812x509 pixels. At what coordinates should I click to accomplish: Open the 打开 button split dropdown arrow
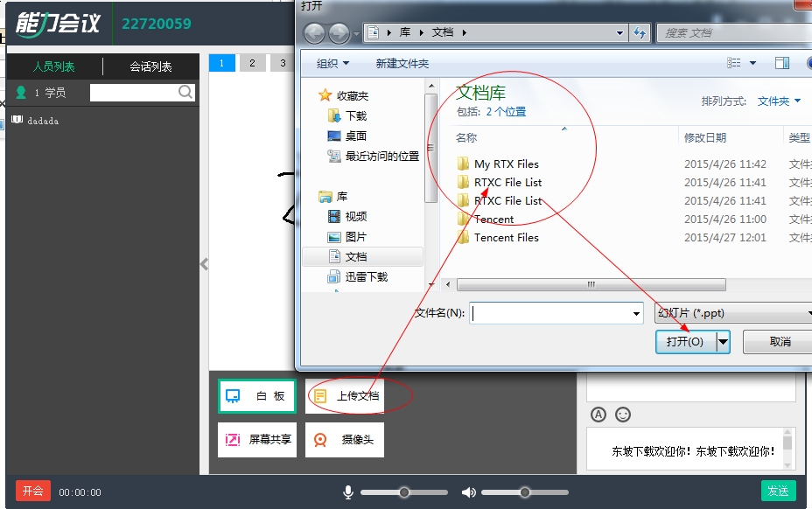tap(723, 342)
